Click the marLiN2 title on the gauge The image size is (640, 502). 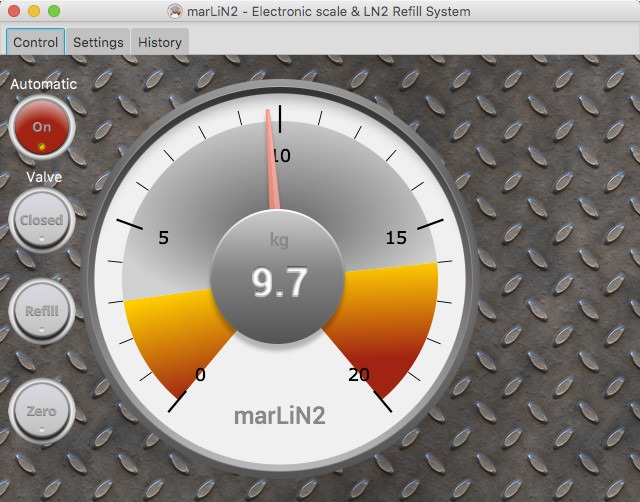pos(280,415)
